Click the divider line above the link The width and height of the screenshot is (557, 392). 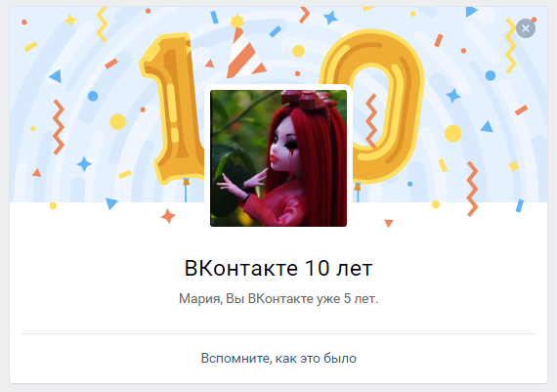(278, 333)
